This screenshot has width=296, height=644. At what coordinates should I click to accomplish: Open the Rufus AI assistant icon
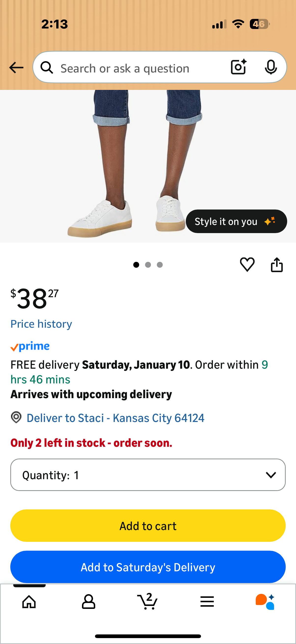(x=265, y=601)
